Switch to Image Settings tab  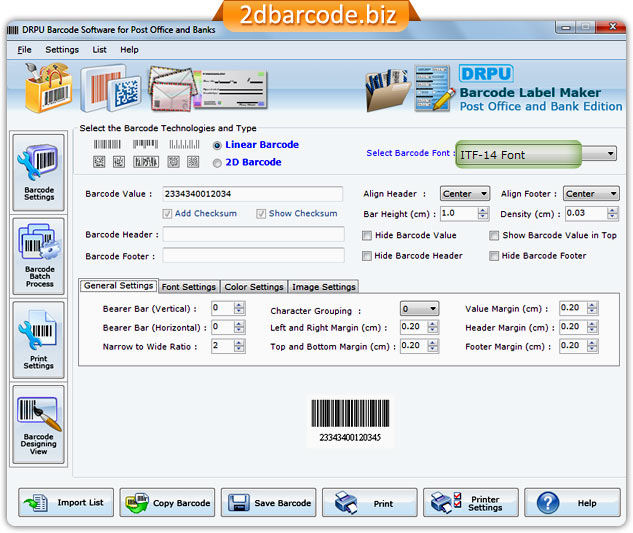324,287
